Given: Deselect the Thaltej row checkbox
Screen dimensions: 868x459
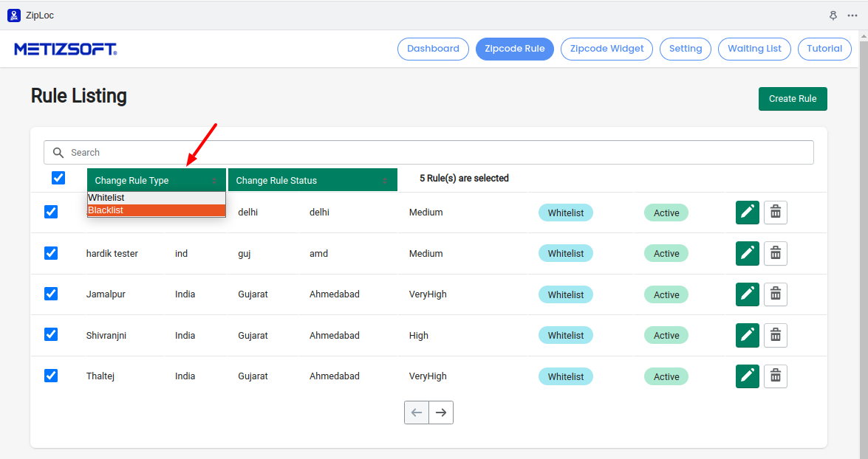Looking at the screenshot, I should click(x=51, y=376).
